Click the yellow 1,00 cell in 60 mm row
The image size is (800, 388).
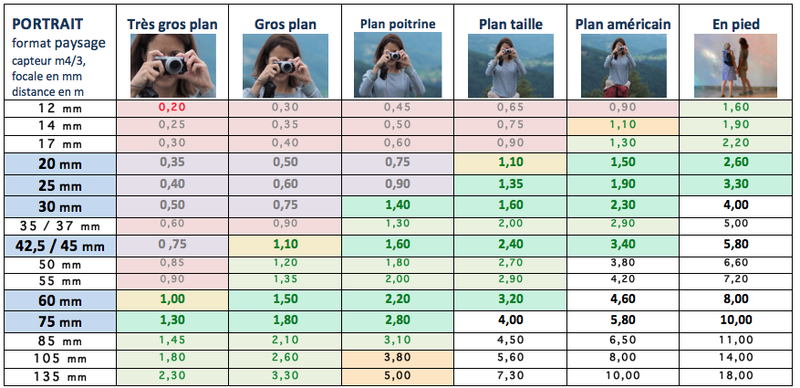(x=172, y=299)
